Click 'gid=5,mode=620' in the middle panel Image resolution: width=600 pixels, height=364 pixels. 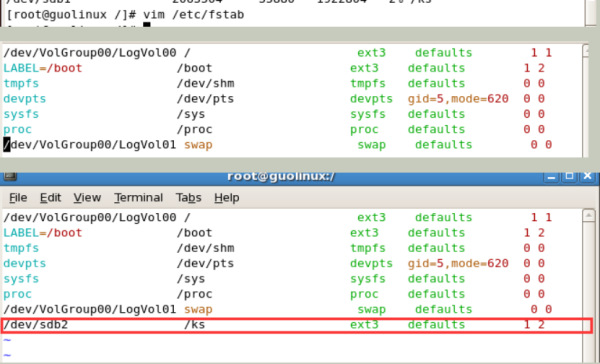point(458,99)
